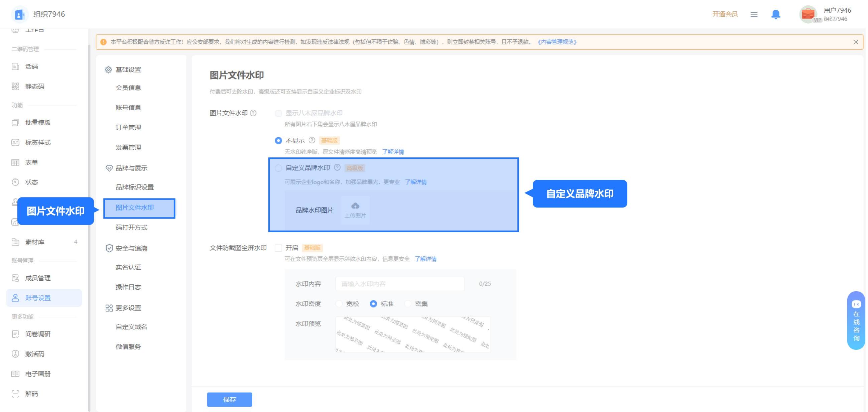Enable the 开启 full-screen watermark checkbox
The width and height of the screenshot is (868, 412).
278,248
